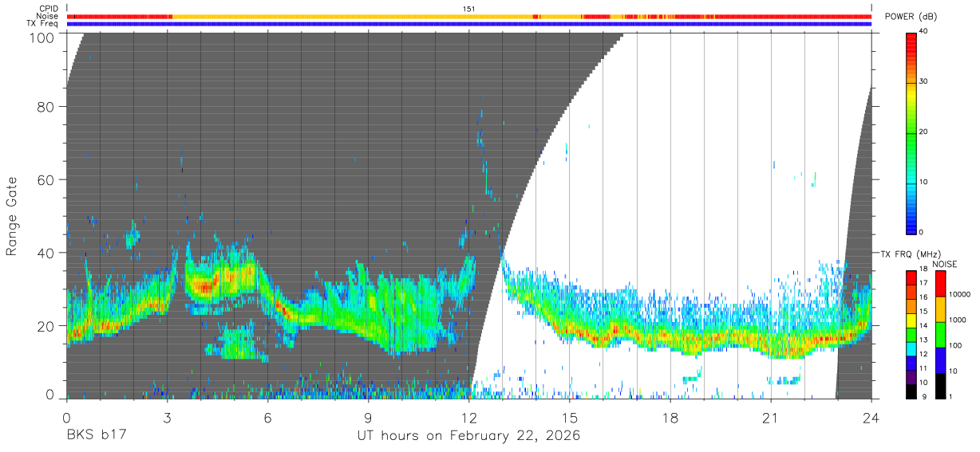Screen dimensions: 980x452
Task: Click the 21 label on the UT hours axis
Action: click(x=770, y=419)
